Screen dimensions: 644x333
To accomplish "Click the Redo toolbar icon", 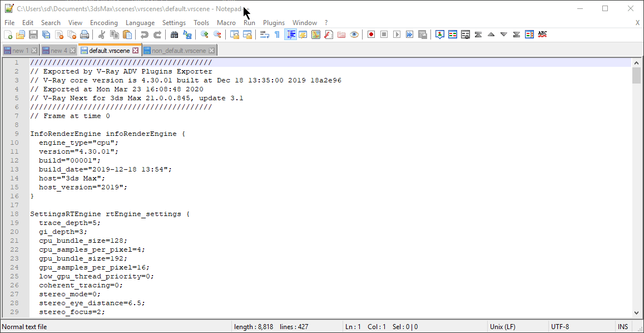I will tap(157, 35).
